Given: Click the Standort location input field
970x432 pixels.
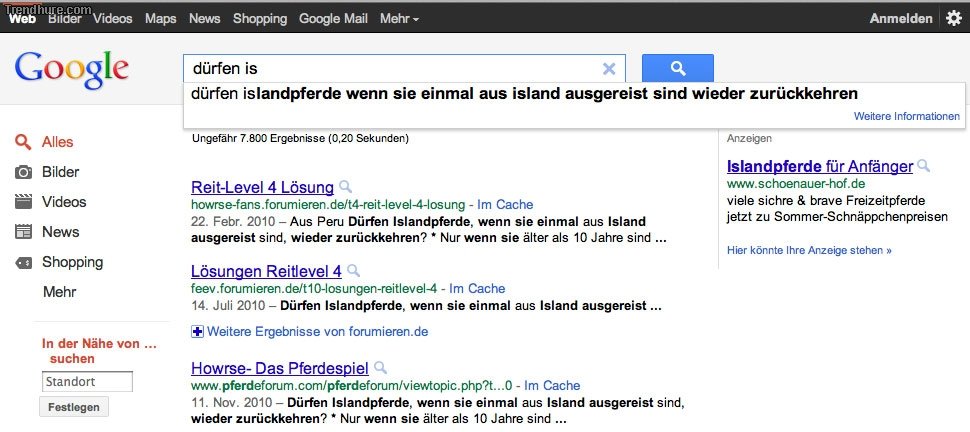Looking at the screenshot, I should [87, 381].
